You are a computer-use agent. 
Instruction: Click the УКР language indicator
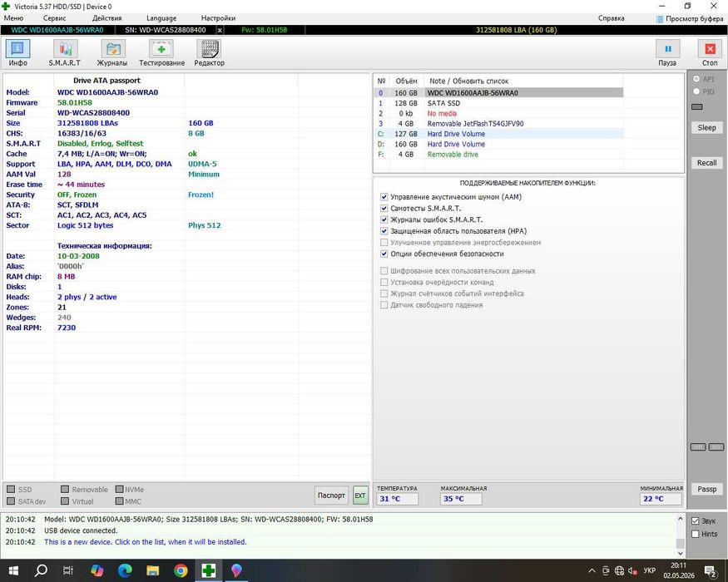pos(649,570)
